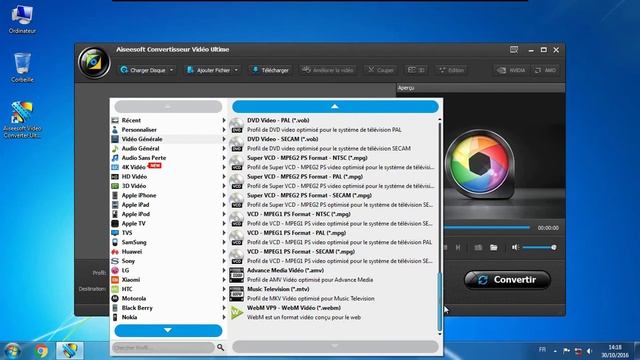Expand the Motorola submenu arrow

pyautogui.click(x=224, y=298)
